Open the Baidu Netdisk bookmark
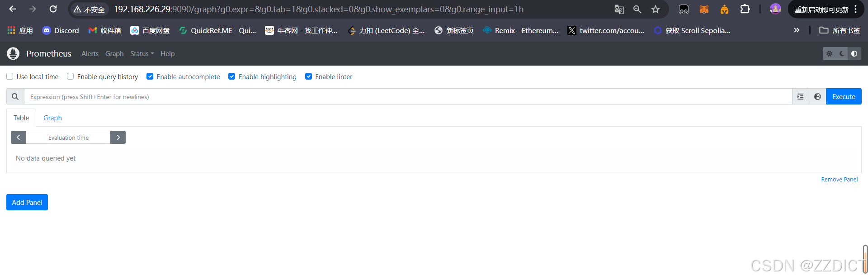868x280 pixels. pos(150,30)
